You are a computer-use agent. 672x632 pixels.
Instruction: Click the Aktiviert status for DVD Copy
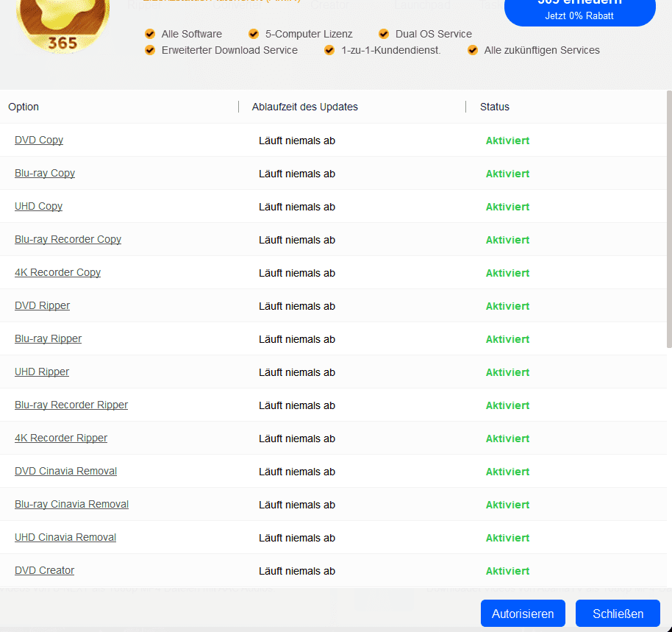tap(507, 141)
